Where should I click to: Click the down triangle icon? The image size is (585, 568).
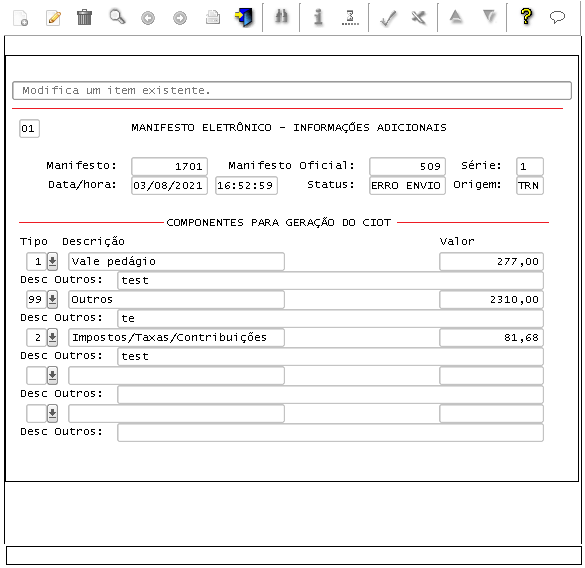(x=489, y=17)
